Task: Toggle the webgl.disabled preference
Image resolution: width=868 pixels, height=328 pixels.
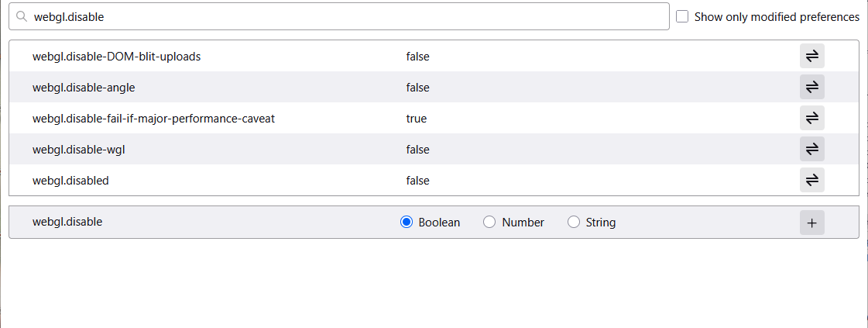Action: pyautogui.click(x=811, y=180)
